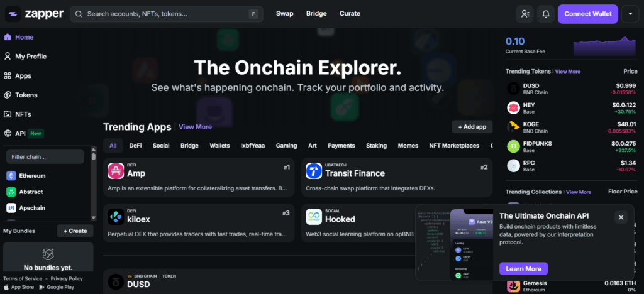
Task: Select the DeFi category tab
Action: click(135, 146)
